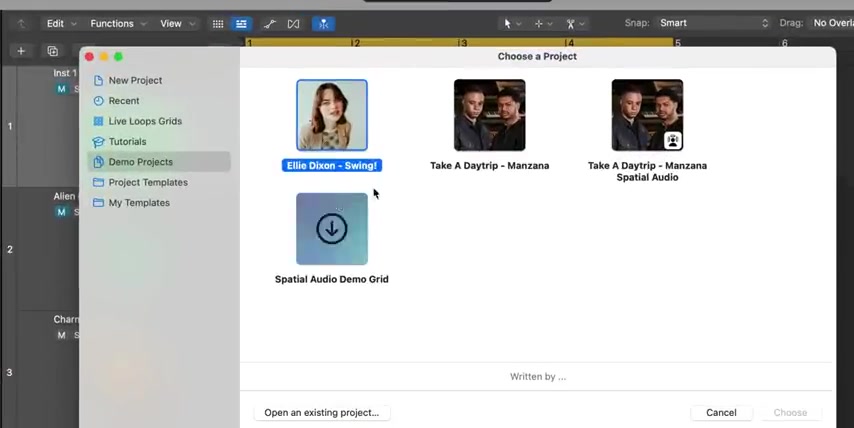
Task: Click the Choose button
Action: 790,413
